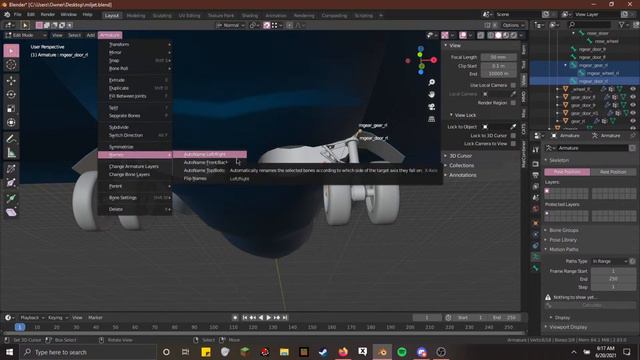640x360 pixels.
Task: Click the Clip Start value field
Action: [x=498, y=66]
